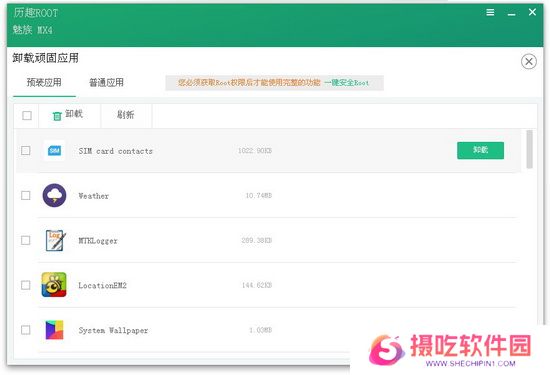Click the app list vertical scrollbar thumb

529,149
